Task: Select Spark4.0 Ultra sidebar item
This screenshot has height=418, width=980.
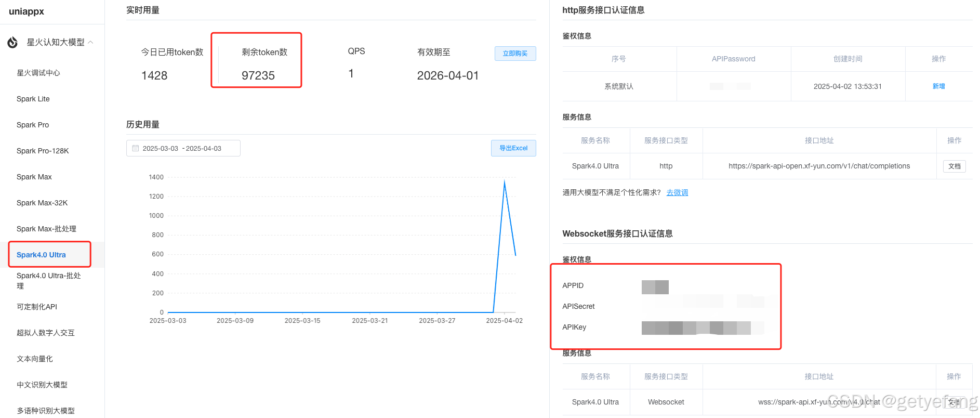Action: click(x=41, y=255)
